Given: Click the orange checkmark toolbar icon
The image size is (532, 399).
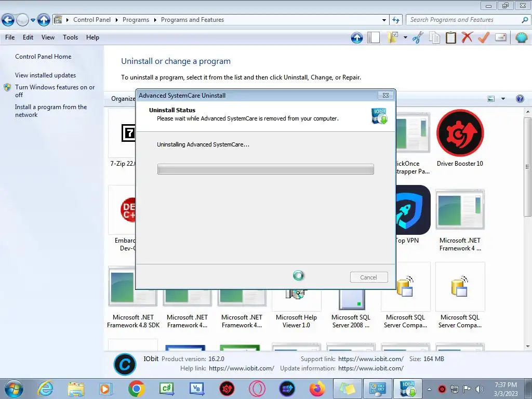Looking at the screenshot, I should tap(484, 37).
